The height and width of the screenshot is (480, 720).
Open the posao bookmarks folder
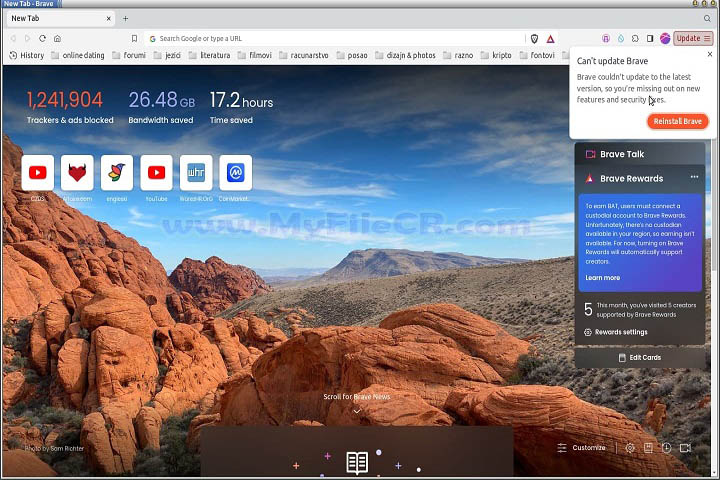click(x=352, y=55)
